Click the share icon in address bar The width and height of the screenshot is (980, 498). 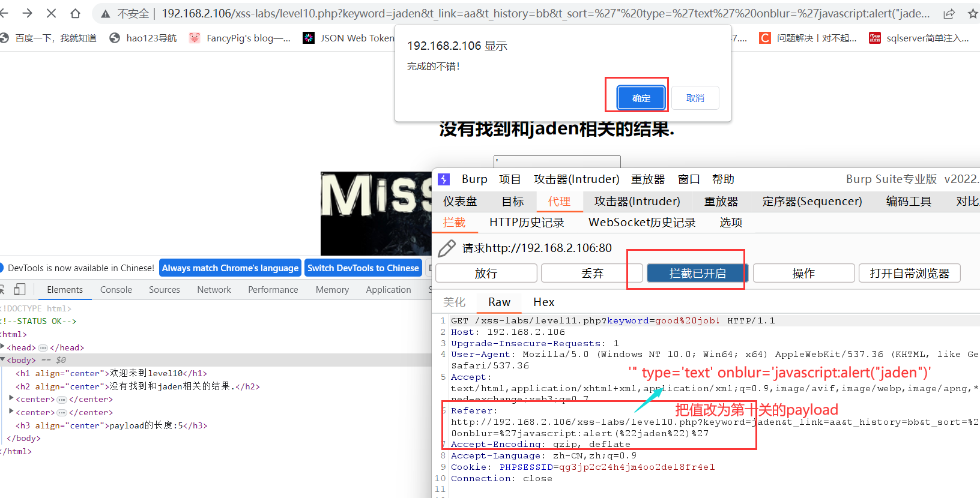coord(949,14)
